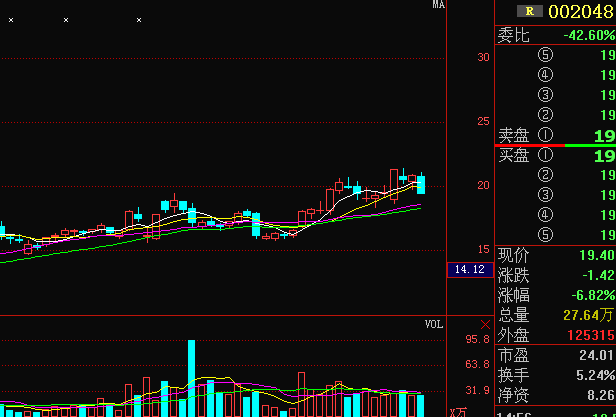Click the tallest cyan volume bar

191,378
